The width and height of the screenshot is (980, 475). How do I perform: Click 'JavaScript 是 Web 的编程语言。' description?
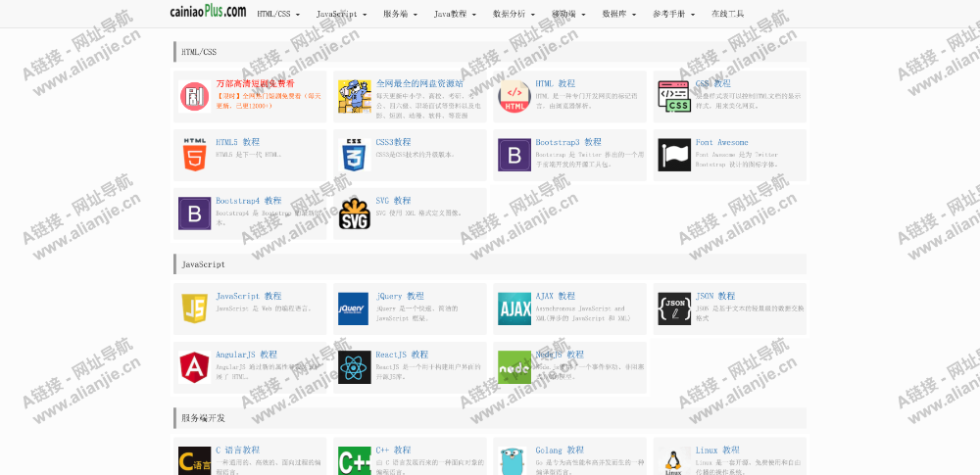coord(263,309)
